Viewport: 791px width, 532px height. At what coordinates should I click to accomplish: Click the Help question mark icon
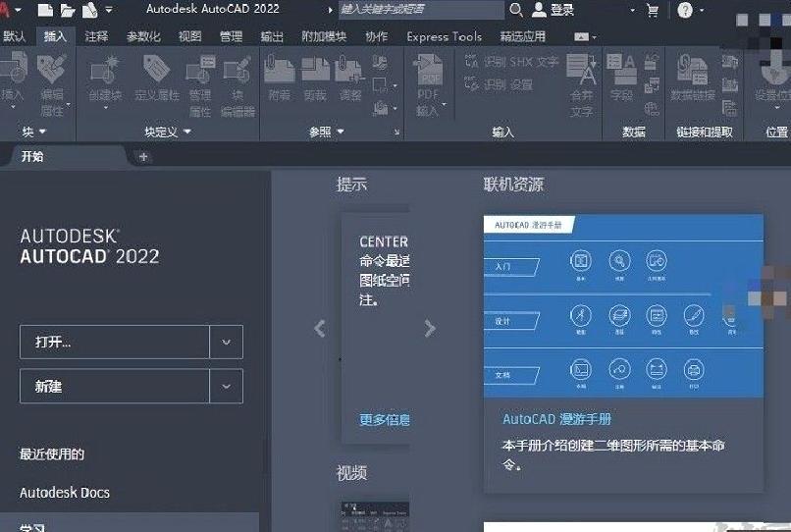685,10
